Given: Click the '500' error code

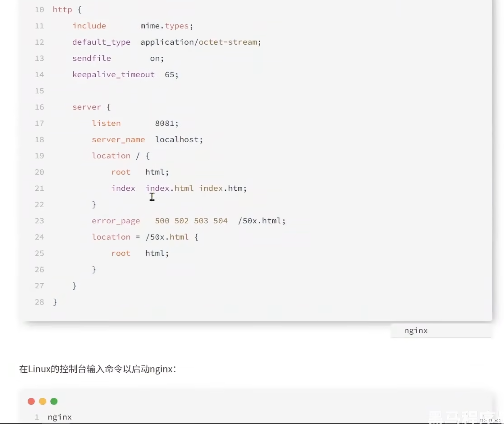Looking at the screenshot, I should coord(162,221).
